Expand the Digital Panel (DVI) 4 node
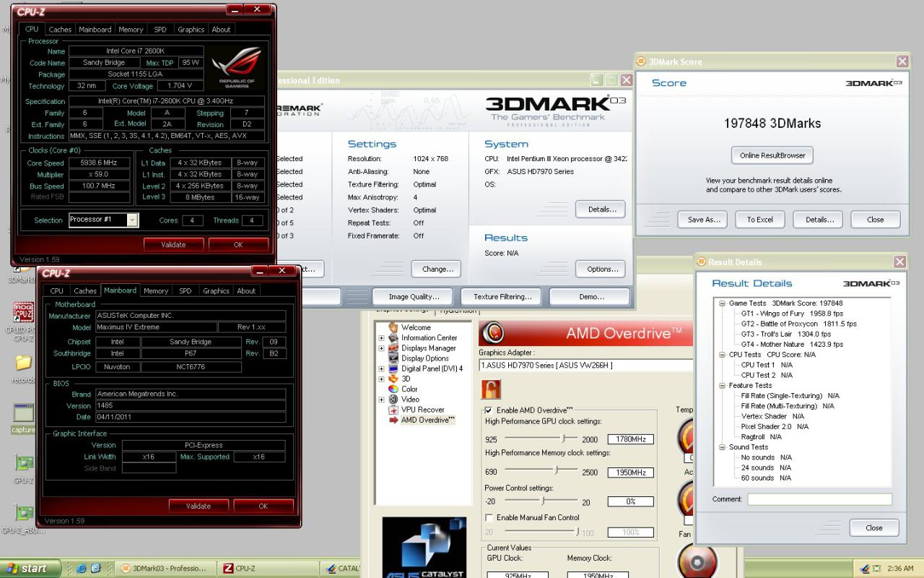This screenshot has height=578, width=924. click(x=381, y=368)
